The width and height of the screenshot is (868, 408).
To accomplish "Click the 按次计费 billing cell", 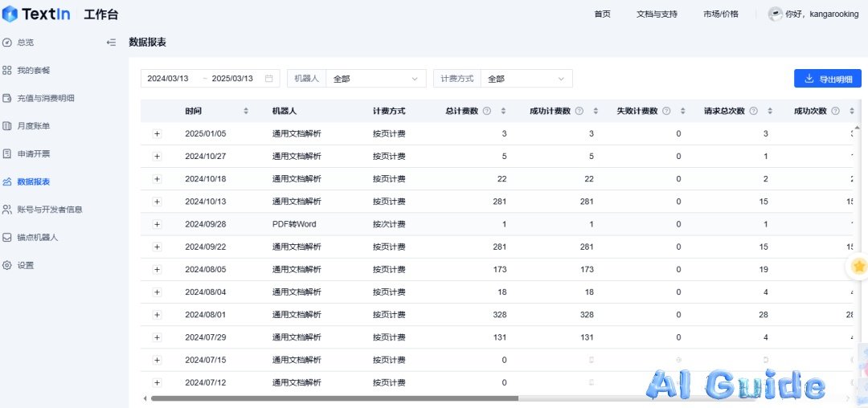I will point(389,224).
